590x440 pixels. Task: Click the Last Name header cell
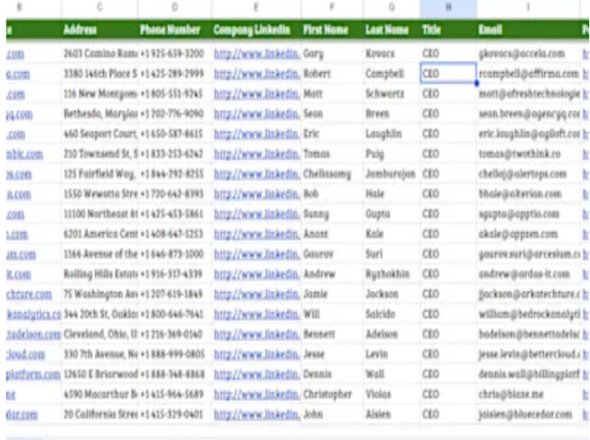392,29
